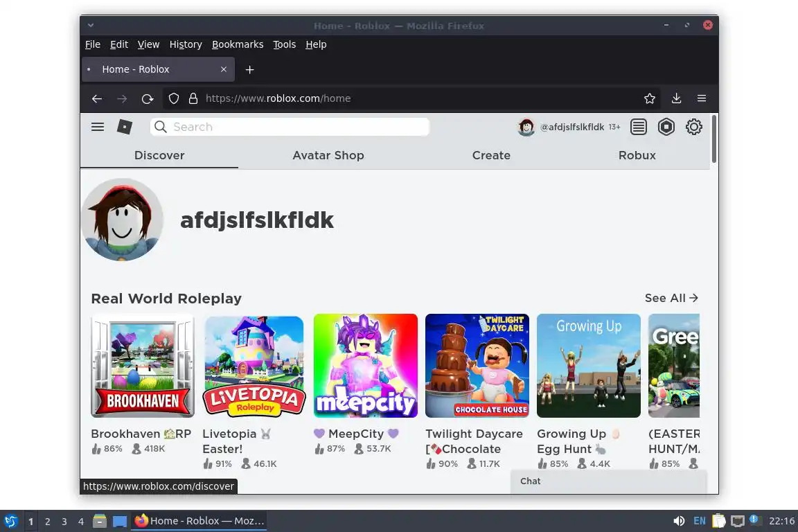The image size is (798, 532).
Task: Open the Livetopia Easter! game title
Action: [x=237, y=441]
